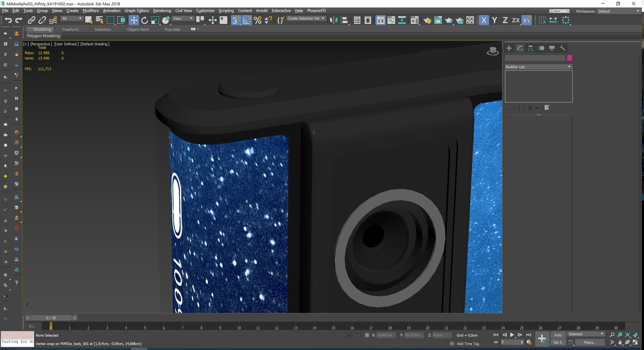Open the Sign In dropdown
This screenshot has width=644, height=350.
pos(559,11)
